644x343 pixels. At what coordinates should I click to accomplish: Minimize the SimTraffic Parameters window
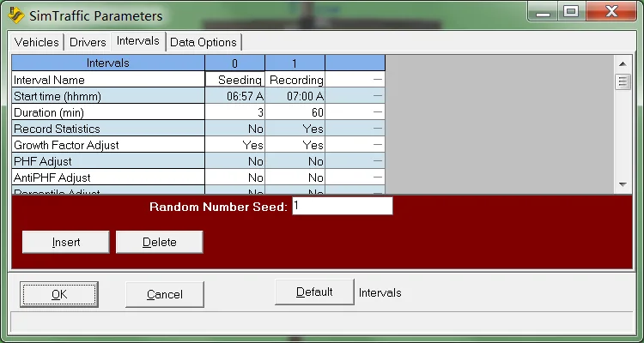543,12
